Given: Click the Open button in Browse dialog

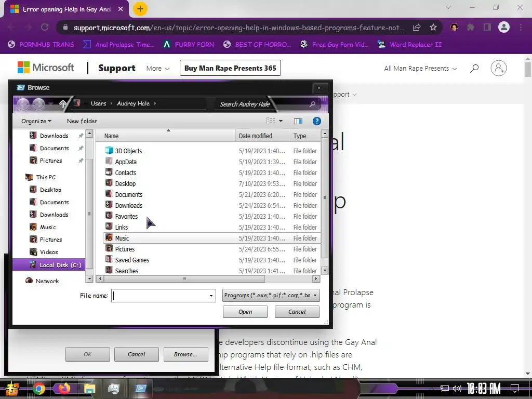Looking at the screenshot, I should pyautogui.click(x=245, y=312).
